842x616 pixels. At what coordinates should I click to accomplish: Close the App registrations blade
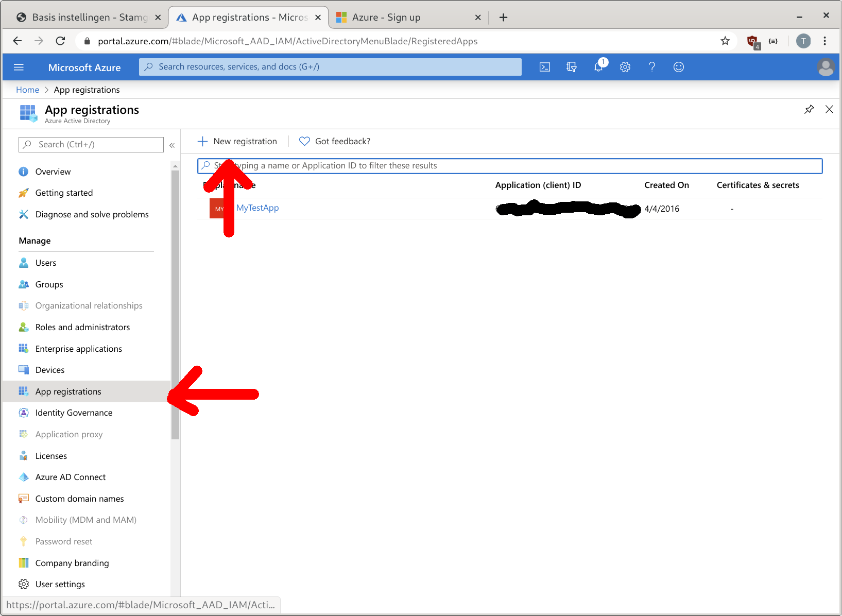(829, 109)
